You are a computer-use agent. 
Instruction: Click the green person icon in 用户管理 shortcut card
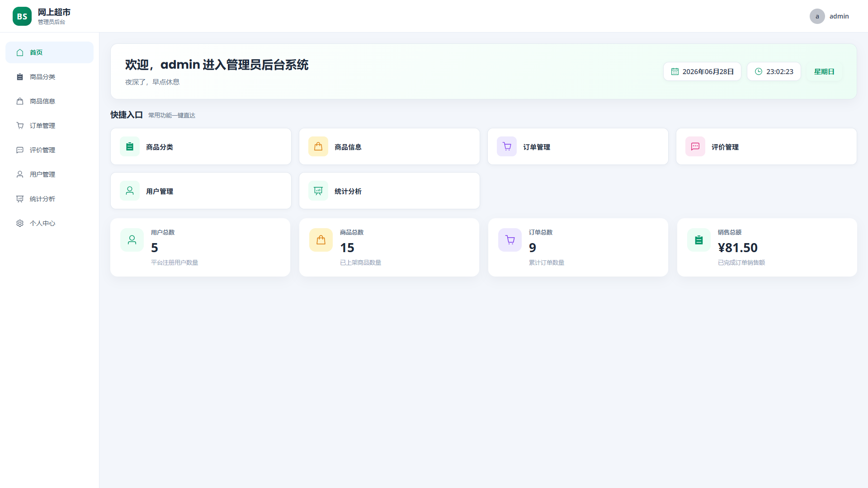tap(130, 191)
